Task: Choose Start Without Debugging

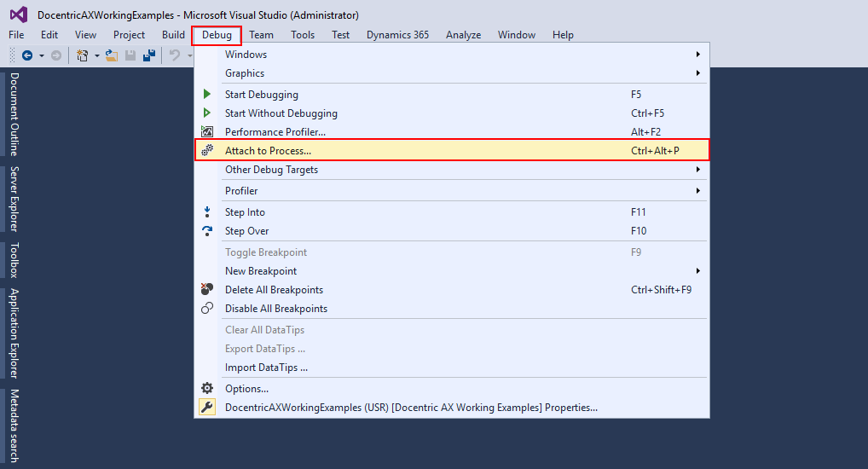Action: coord(452,113)
